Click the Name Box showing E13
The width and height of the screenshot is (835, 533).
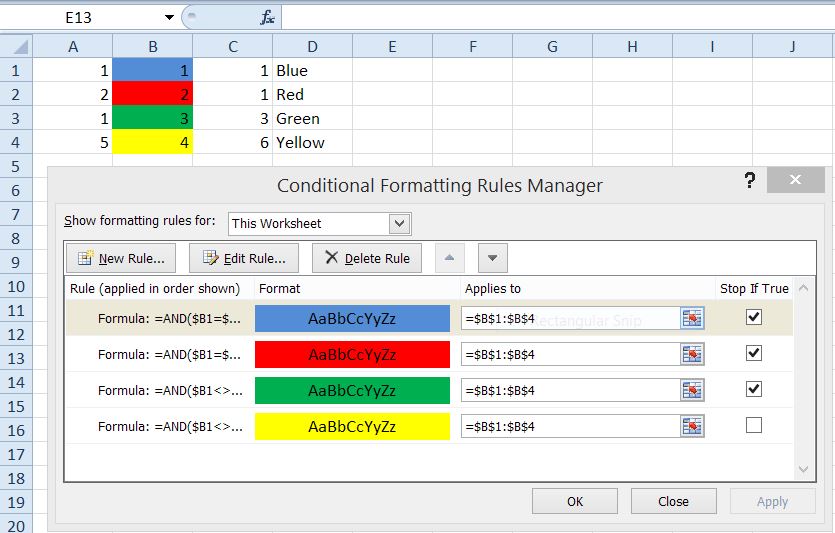tap(80, 18)
